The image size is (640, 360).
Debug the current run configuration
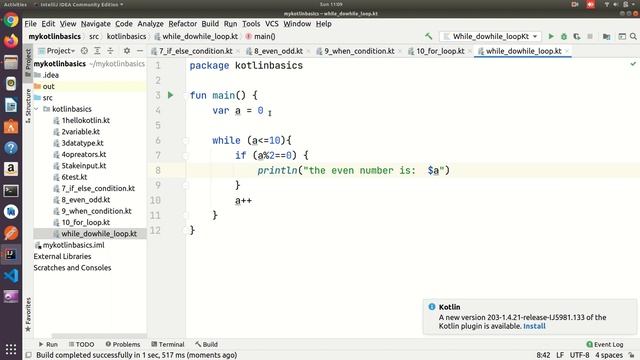click(564, 36)
